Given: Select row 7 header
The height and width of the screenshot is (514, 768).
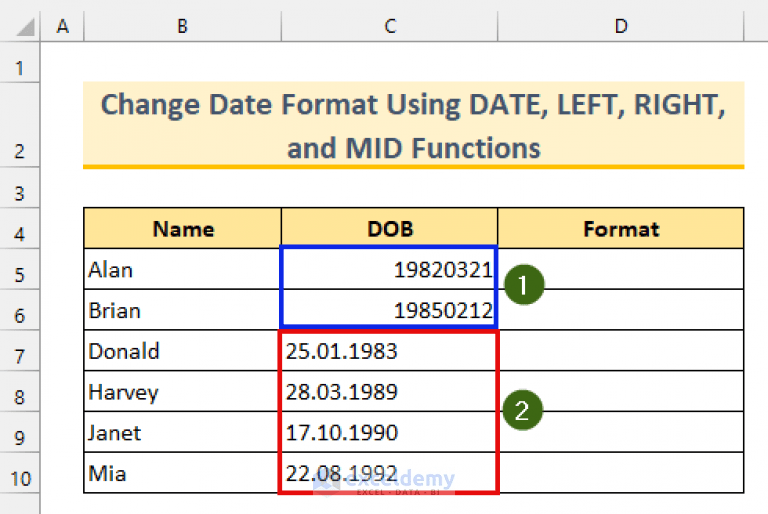Looking at the screenshot, I should click(x=20, y=350).
